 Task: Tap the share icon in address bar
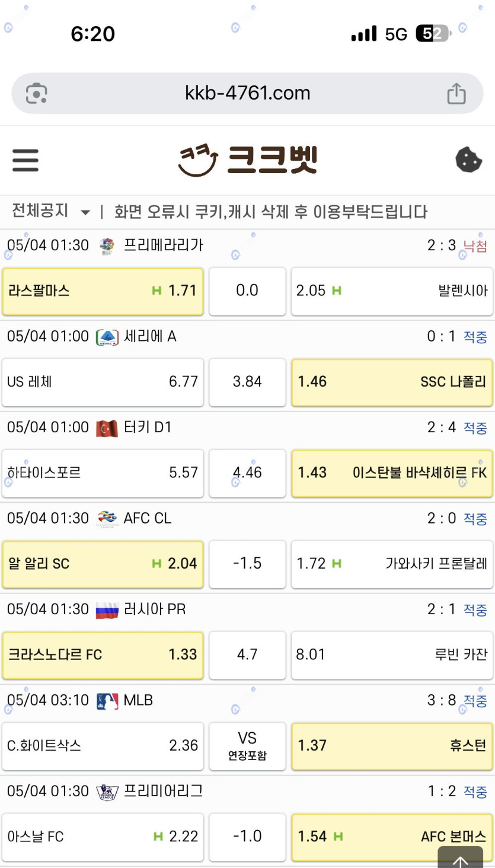[456, 93]
